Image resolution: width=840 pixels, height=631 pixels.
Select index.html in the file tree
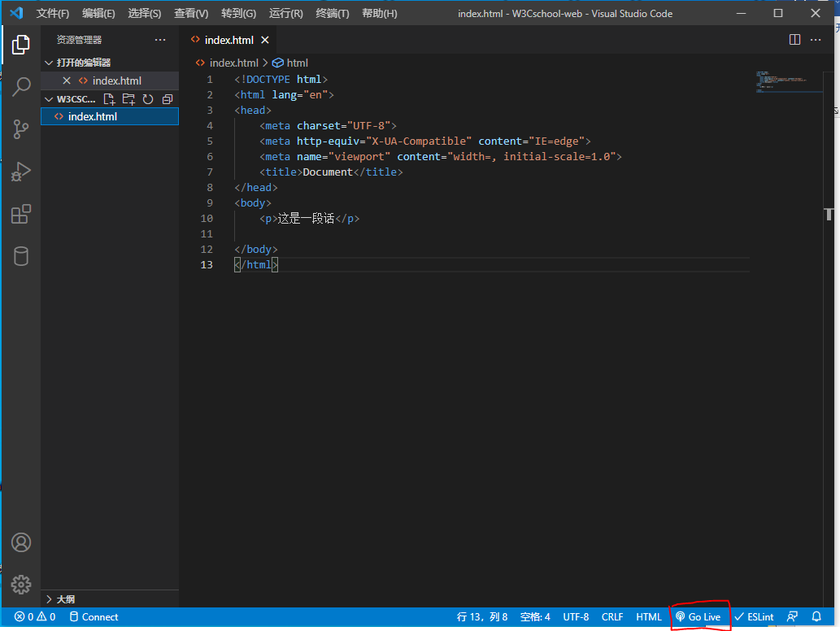(x=93, y=116)
